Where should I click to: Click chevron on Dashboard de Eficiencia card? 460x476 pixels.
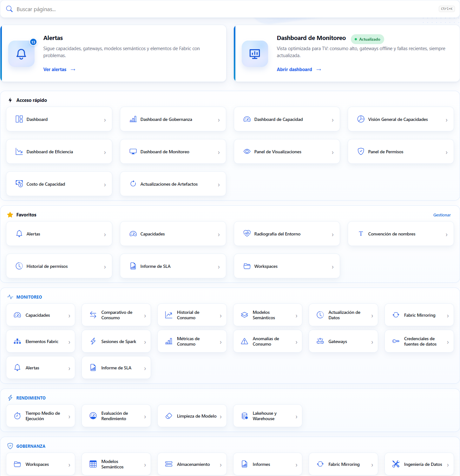pos(105,153)
